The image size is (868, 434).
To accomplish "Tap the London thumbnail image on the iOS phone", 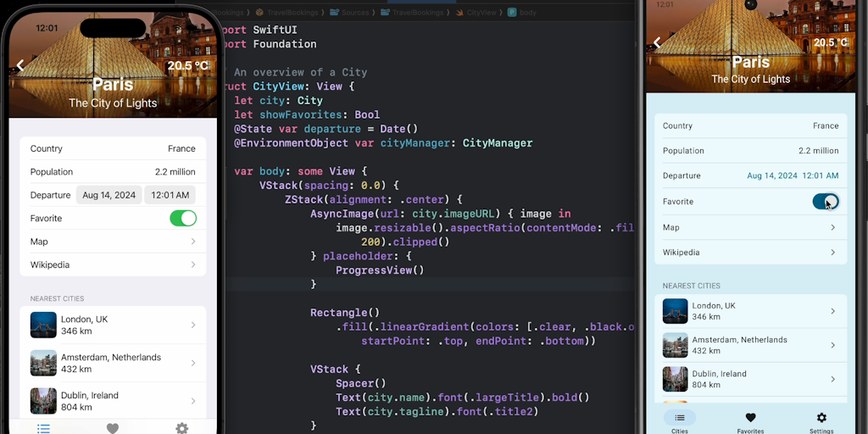I will (43, 325).
